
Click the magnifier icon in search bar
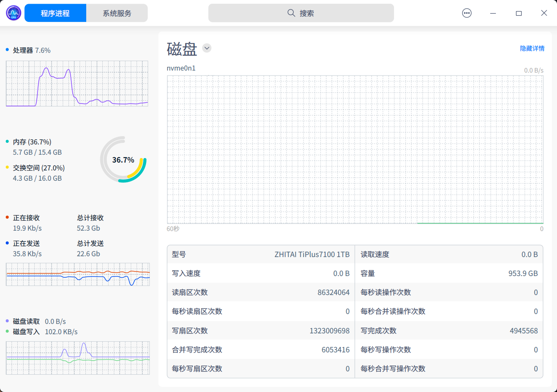pyautogui.click(x=291, y=13)
